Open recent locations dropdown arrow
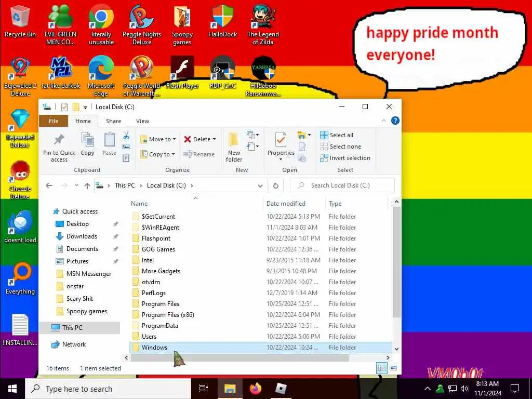The width and height of the screenshot is (532, 399). coord(77,185)
